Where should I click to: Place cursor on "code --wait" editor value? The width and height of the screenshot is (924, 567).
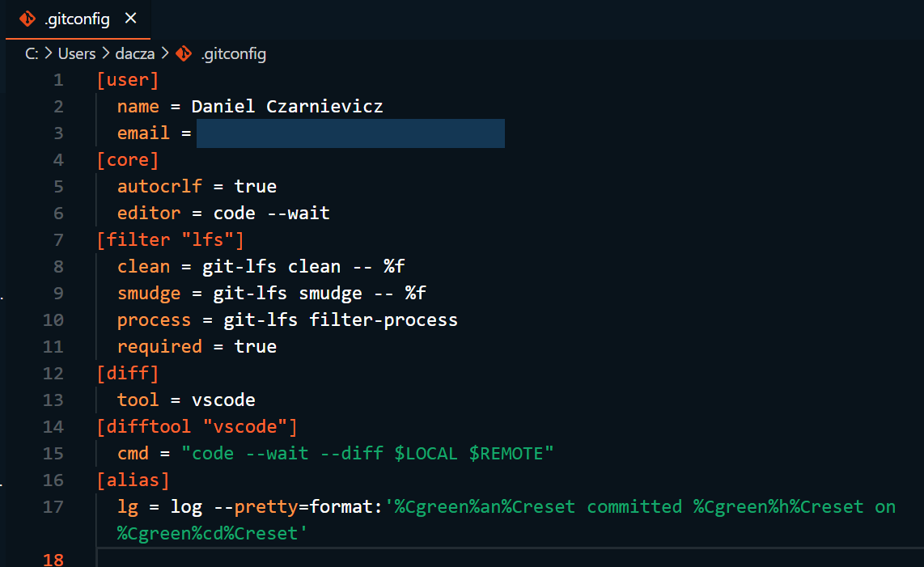pos(271,214)
